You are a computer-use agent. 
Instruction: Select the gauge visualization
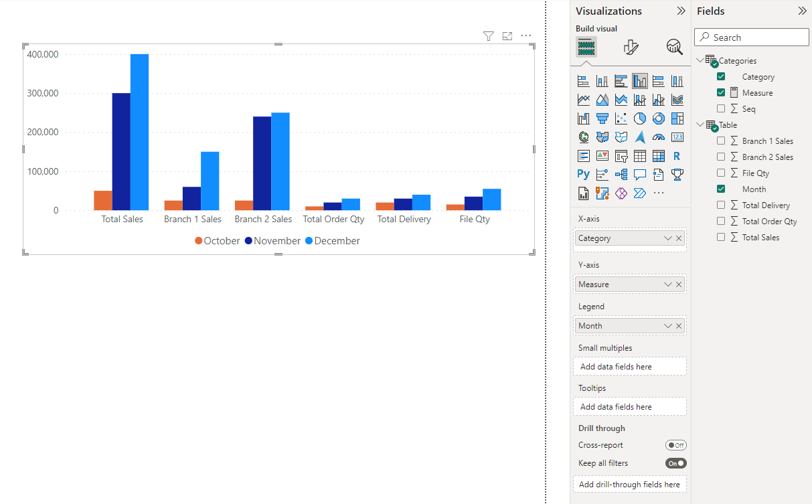pos(659,137)
